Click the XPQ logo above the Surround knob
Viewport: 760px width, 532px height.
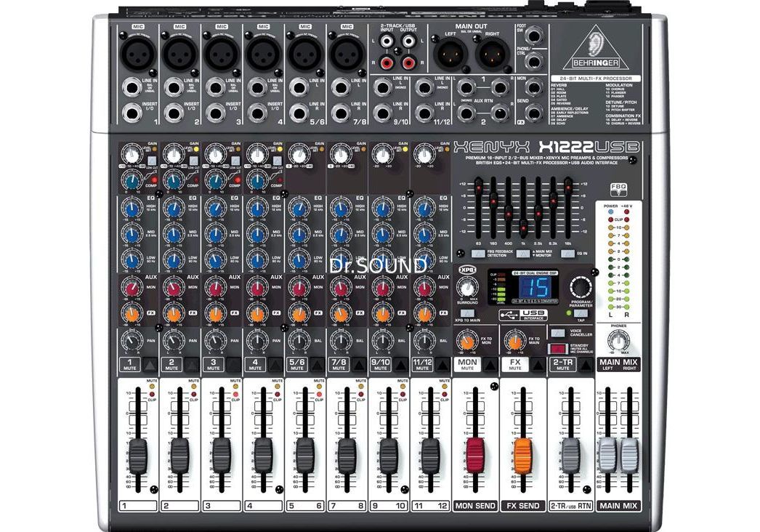pos(467,270)
